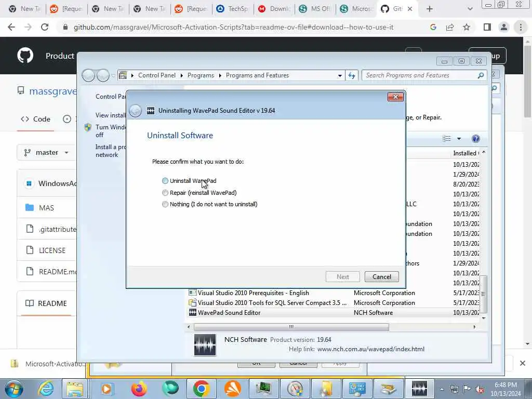The height and width of the screenshot is (399, 532).
Task: Click the grayed Next button in dialog
Action: (x=342, y=276)
